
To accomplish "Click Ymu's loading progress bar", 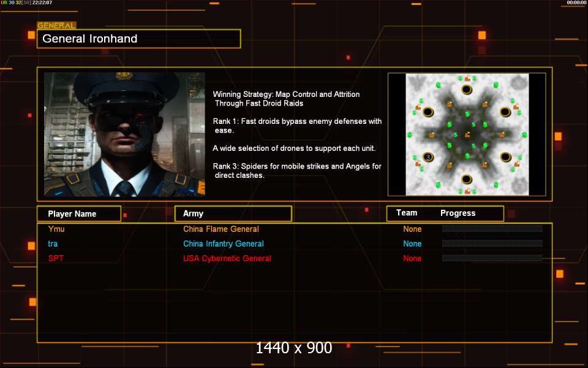I will (x=492, y=228).
